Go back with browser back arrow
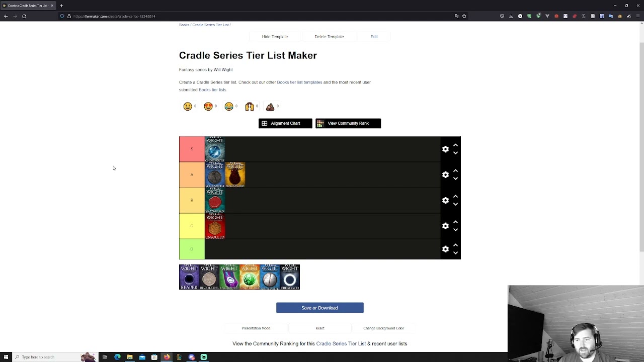Viewport: 644px width, 362px height. pos(6,16)
